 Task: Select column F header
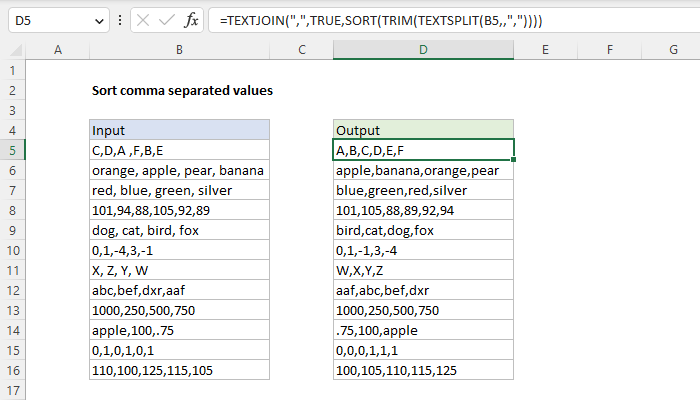point(610,50)
